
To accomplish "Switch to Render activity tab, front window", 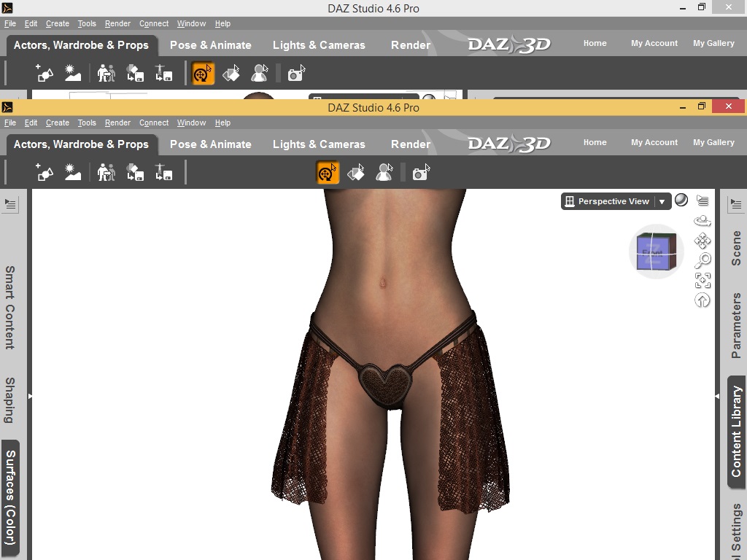I will (x=411, y=144).
